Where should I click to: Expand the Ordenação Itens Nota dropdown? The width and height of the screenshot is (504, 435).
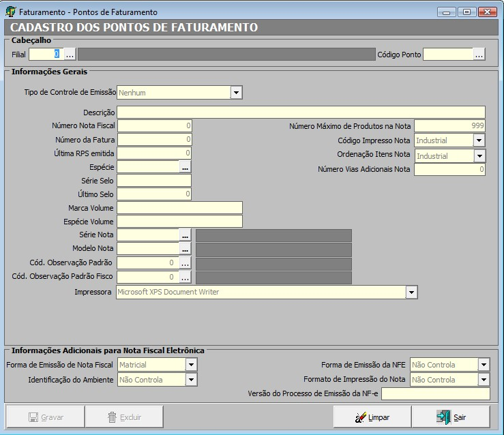[x=479, y=156]
